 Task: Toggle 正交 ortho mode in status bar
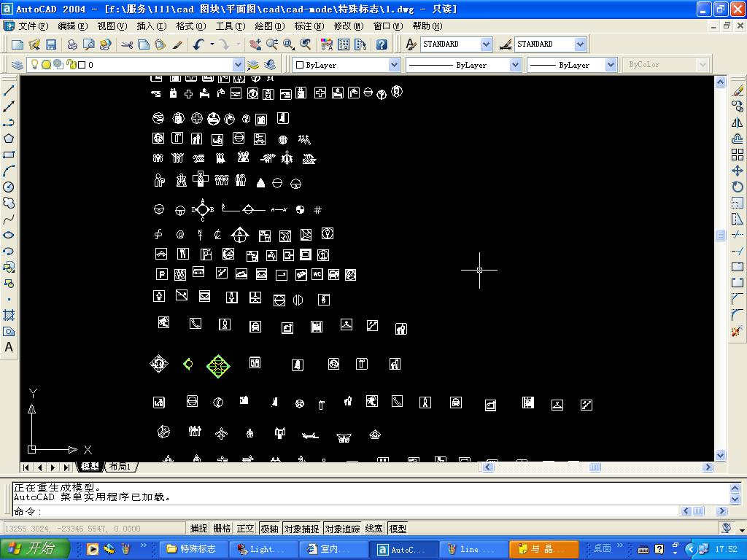pos(245,529)
